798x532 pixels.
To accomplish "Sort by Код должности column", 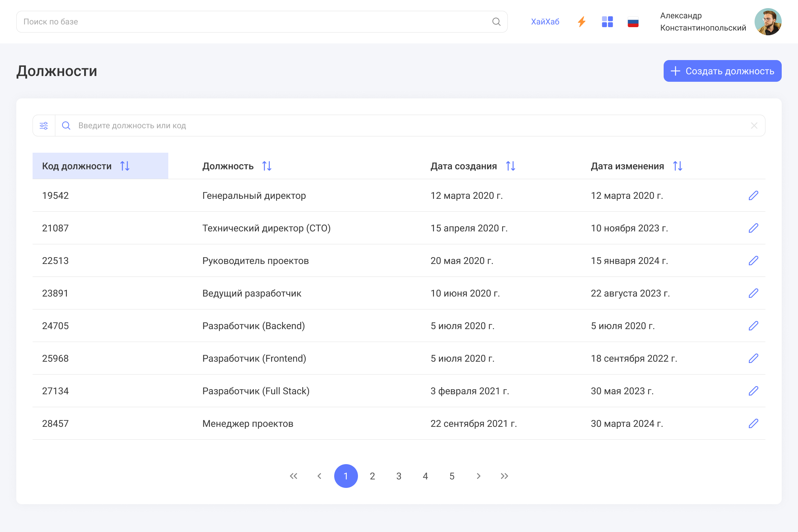I will tap(125, 166).
